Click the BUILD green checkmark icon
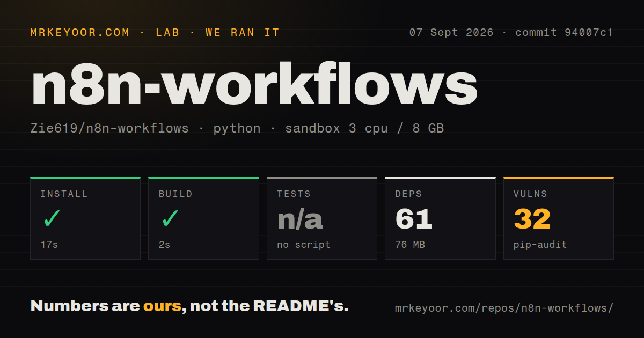 170,219
